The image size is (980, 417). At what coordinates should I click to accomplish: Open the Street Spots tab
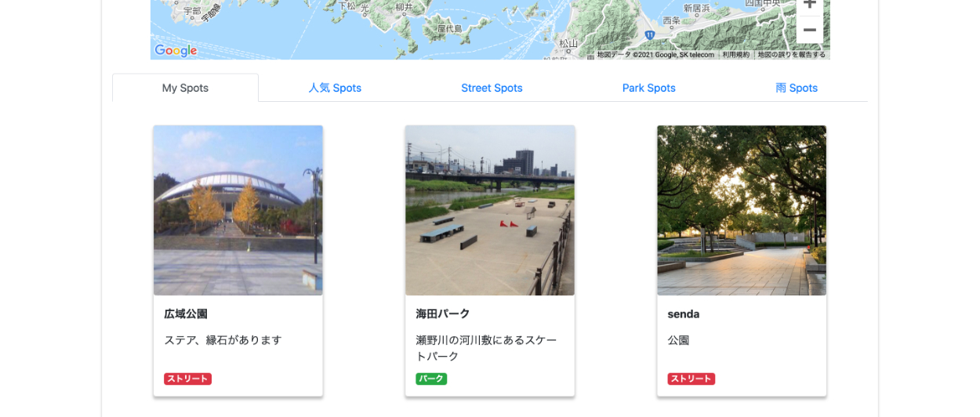[492, 88]
